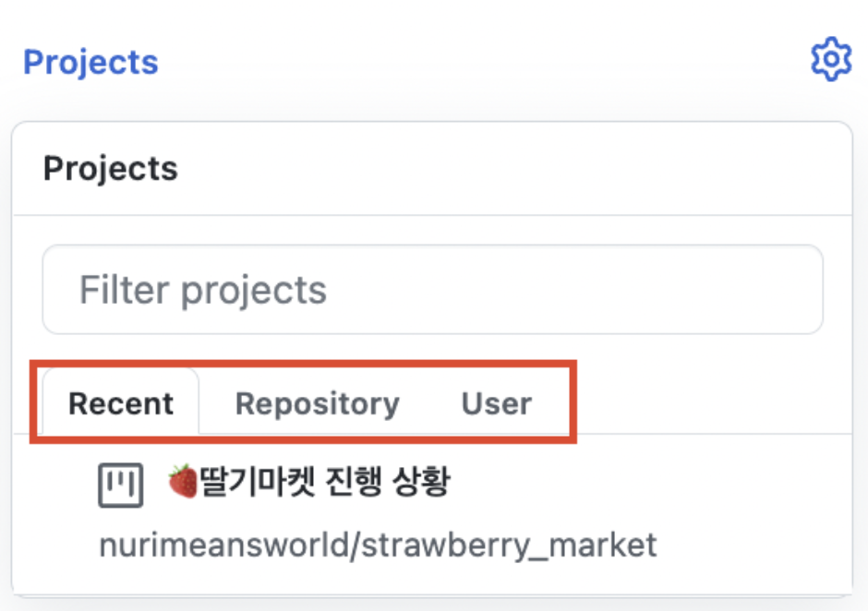The image size is (868, 611).
Task: Click the strawberry emoji in project title
Action: click(x=183, y=482)
